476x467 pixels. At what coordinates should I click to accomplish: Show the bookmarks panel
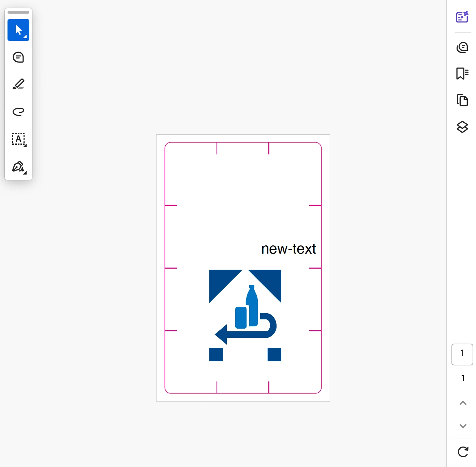click(x=462, y=73)
